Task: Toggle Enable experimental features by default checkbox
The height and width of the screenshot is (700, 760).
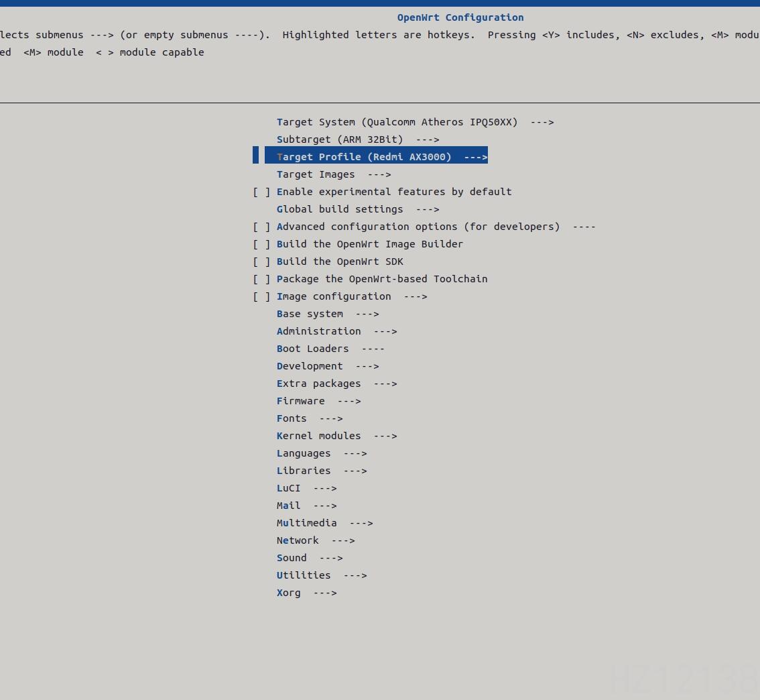Action: pyautogui.click(x=262, y=192)
